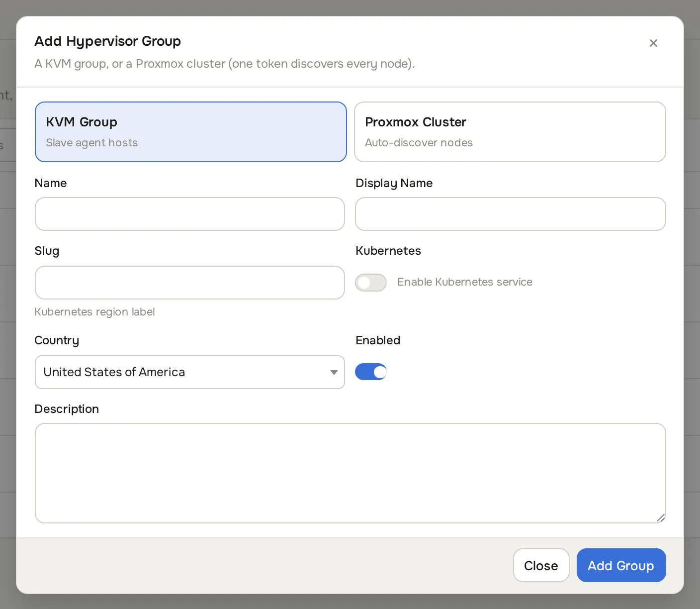Click the 'Auto-discover nodes' subtitle
This screenshot has height=609, width=700.
419,143
